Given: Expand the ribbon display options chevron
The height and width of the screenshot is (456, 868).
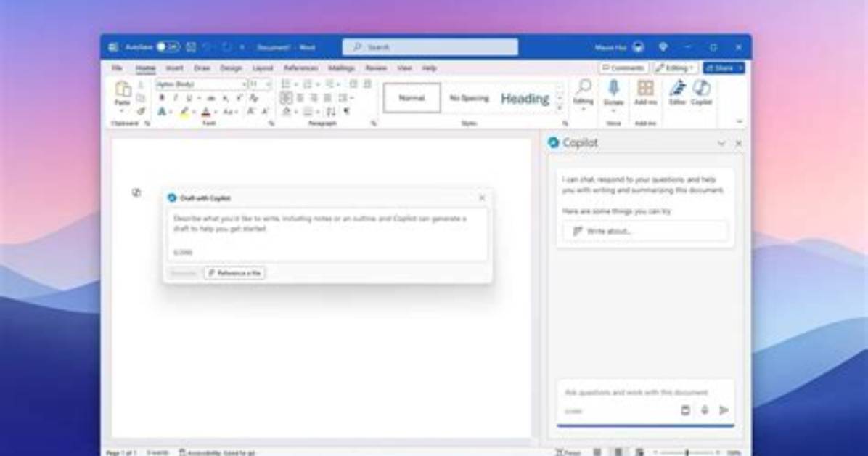Looking at the screenshot, I should click(x=740, y=121).
